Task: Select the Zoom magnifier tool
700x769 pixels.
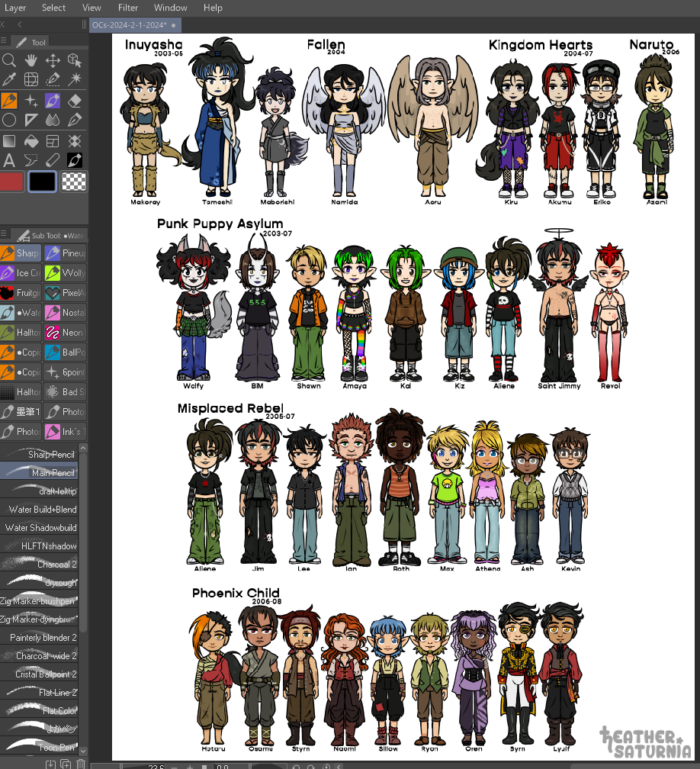Action: tap(9, 60)
